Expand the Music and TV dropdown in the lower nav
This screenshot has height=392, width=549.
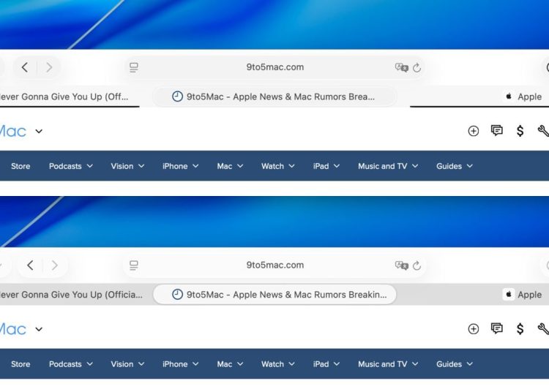pos(387,364)
